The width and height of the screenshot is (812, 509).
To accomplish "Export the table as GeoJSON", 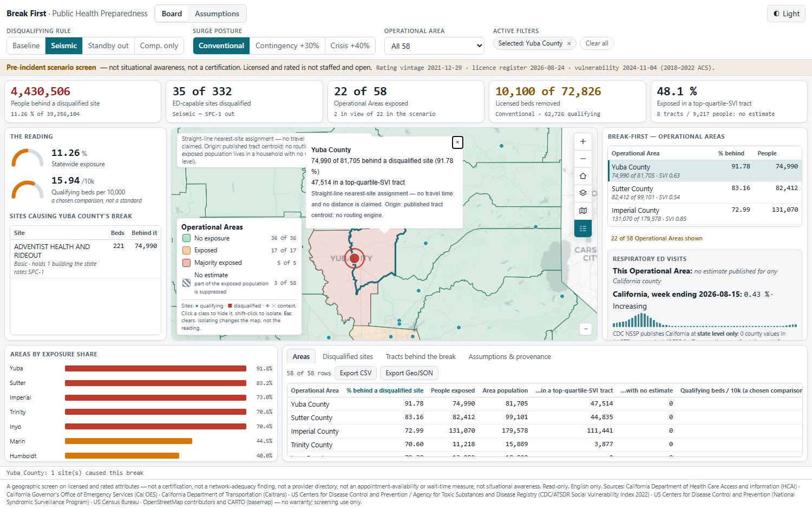I will click(x=409, y=373).
